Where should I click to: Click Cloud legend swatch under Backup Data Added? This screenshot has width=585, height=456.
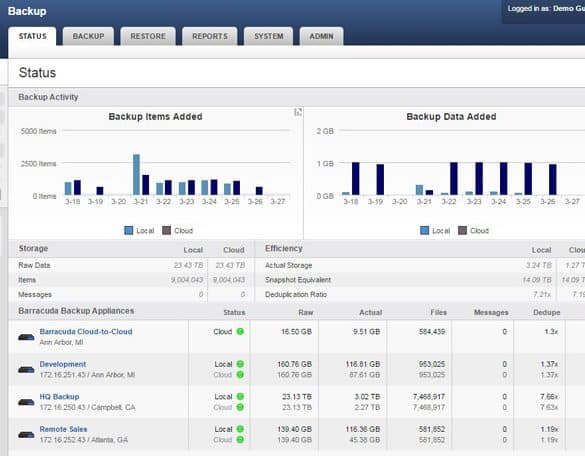tap(462, 230)
